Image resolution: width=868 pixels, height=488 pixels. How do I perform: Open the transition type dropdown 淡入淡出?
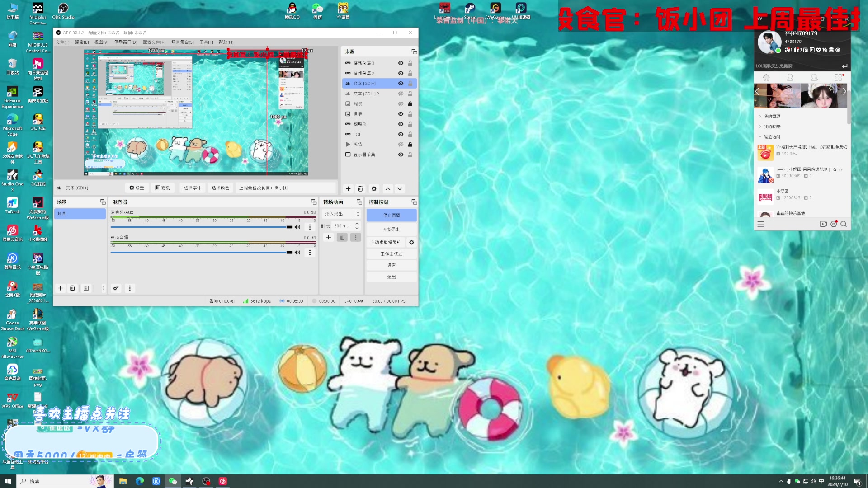pyautogui.click(x=341, y=214)
